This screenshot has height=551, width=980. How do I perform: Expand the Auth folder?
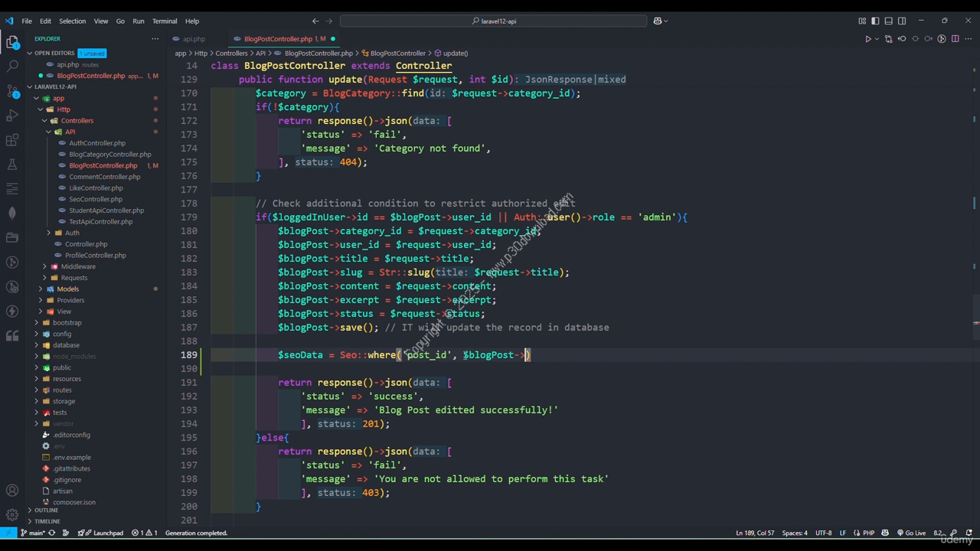tap(72, 233)
